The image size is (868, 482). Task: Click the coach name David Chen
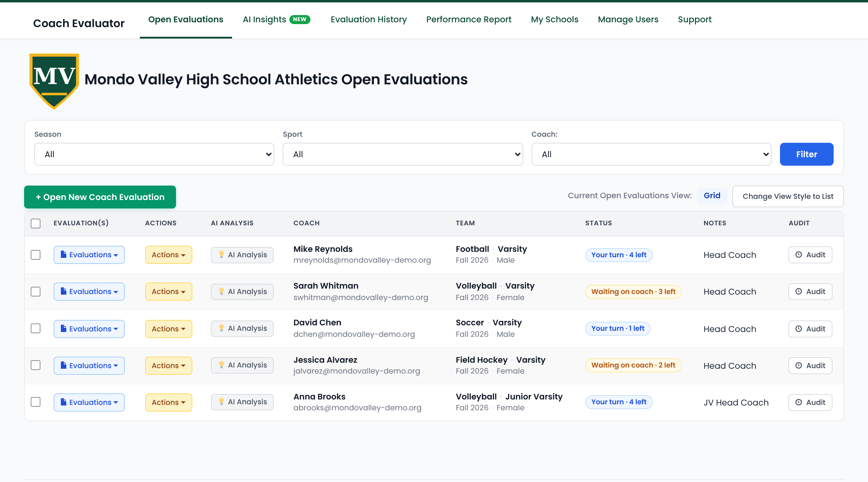coord(317,322)
